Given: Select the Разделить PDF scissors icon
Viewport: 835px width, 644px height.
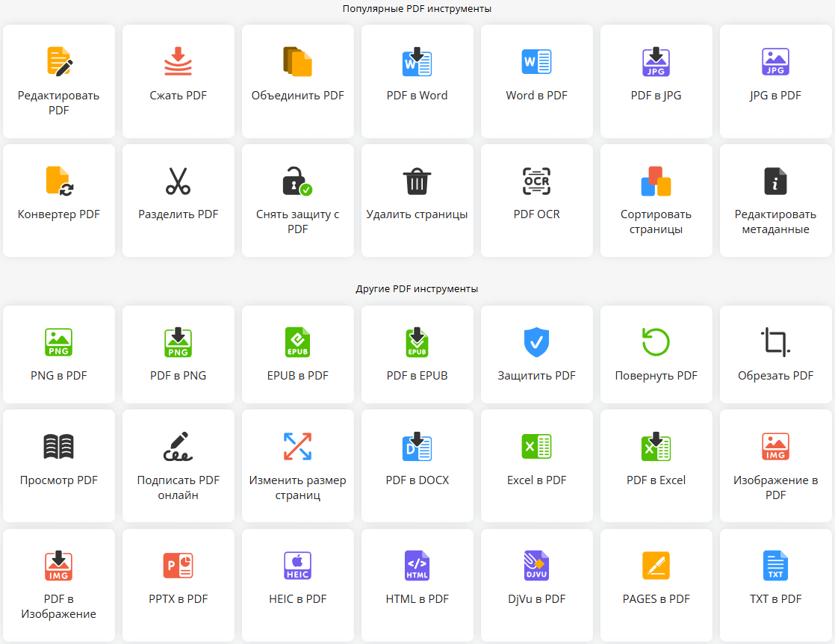Looking at the screenshot, I should pos(178,181).
